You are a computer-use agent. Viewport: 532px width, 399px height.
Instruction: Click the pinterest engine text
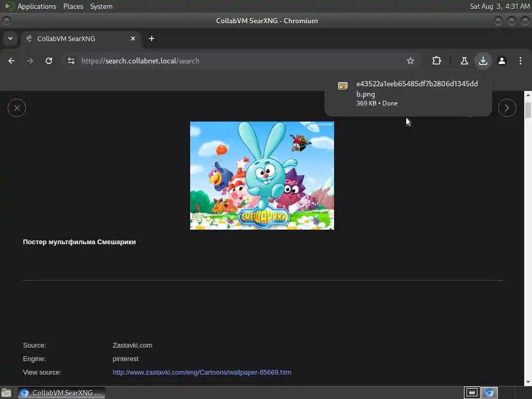click(126, 358)
